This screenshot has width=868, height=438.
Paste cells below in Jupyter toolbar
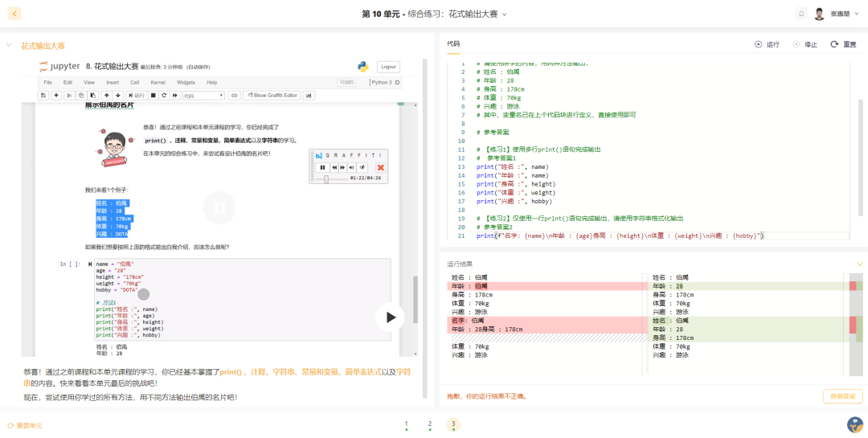click(x=93, y=96)
